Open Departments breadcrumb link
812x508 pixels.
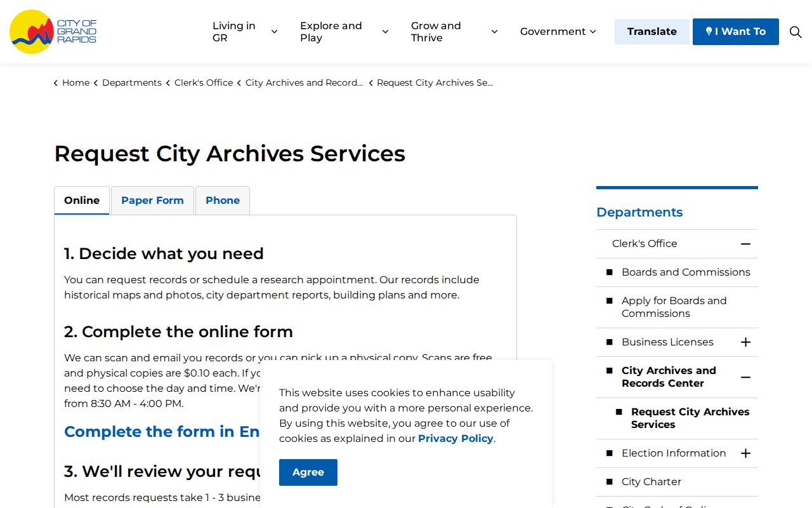click(x=132, y=83)
